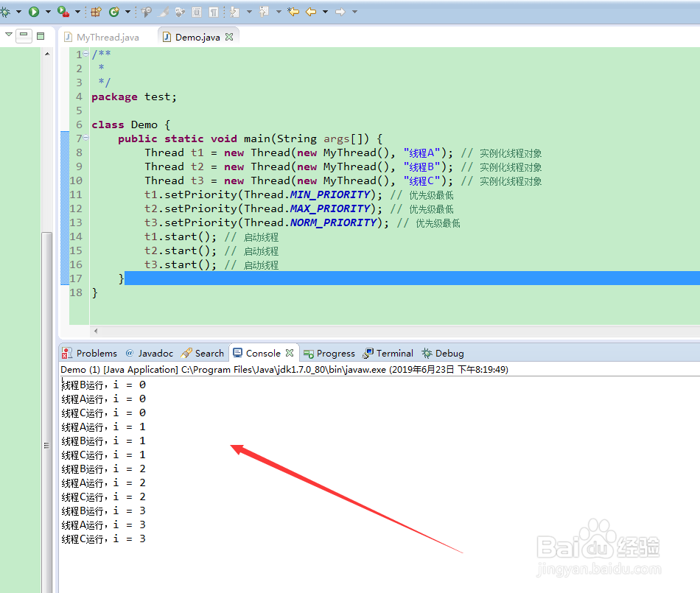Image resolution: width=700 pixels, height=593 pixels.
Task: Click the Last Edit Location icon
Action: (x=293, y=12)
